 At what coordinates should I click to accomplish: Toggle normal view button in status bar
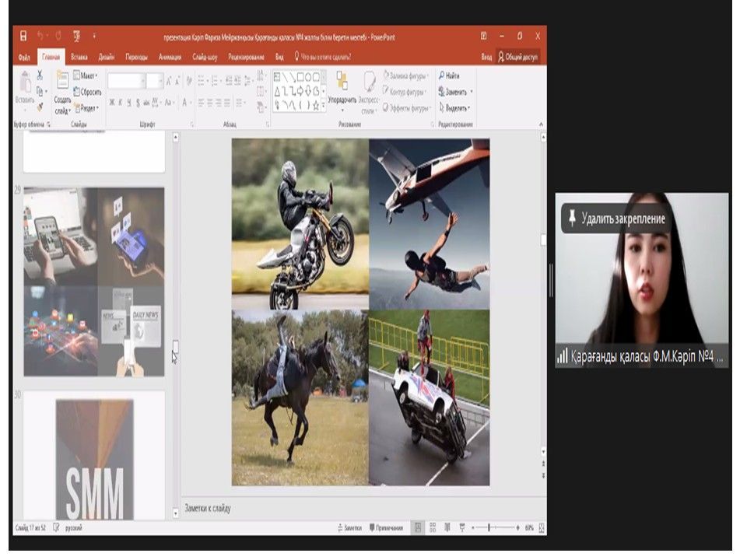pos(418,527)
